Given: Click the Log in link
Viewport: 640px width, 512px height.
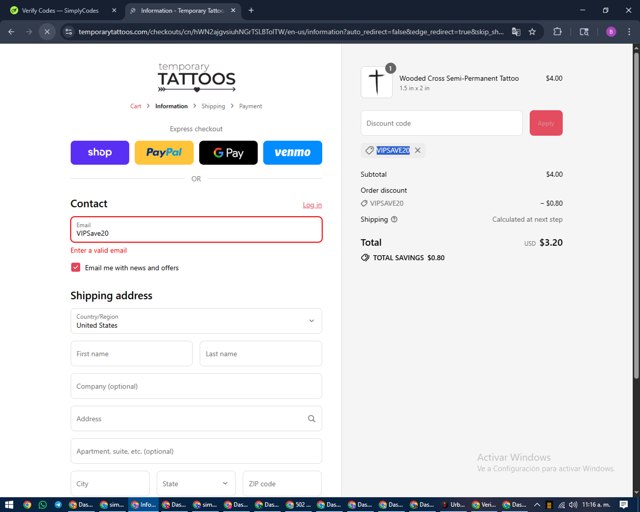Looking at the screenshot, I should click(312, 205).
